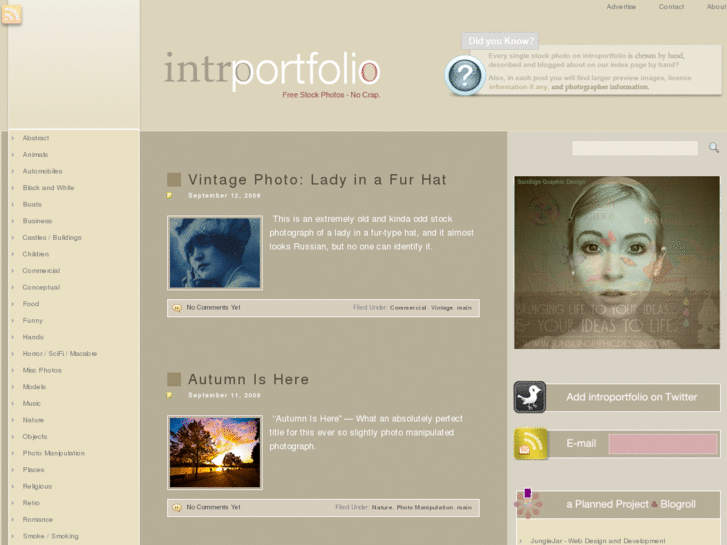727x545 pixels.
Task: Click Add introportfolio on Twitter button
Action: coord(631,397)
